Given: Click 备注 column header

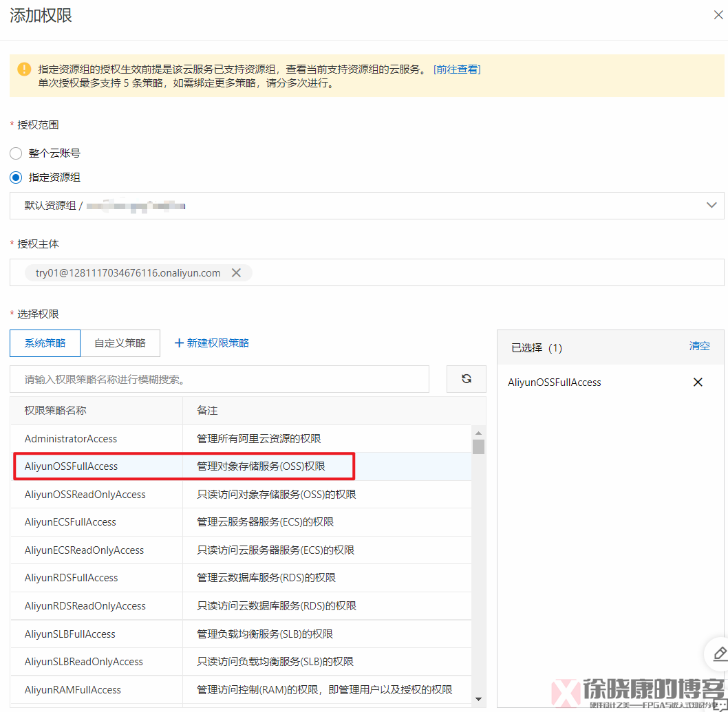Looking at the screenshot, I should pos(207,410).
